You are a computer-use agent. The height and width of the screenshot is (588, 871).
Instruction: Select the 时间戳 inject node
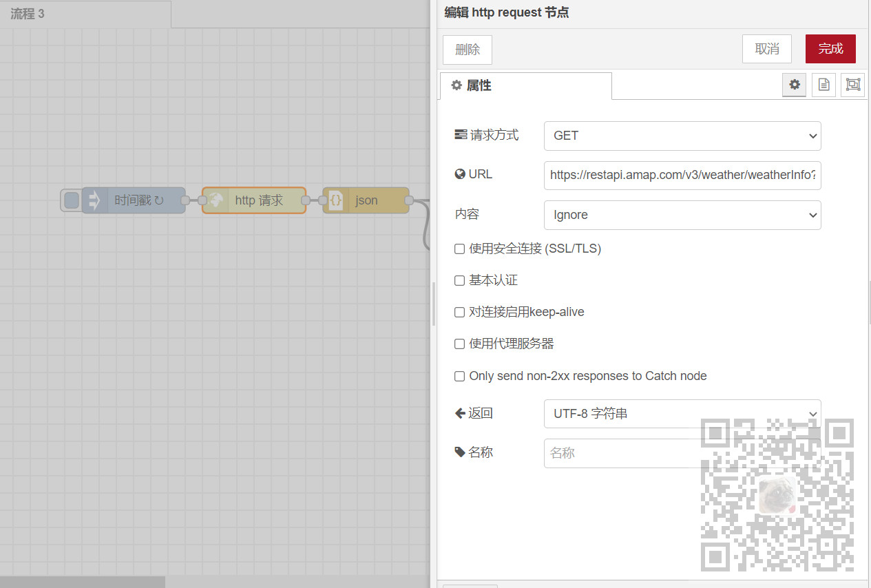(x=134, y=200)
